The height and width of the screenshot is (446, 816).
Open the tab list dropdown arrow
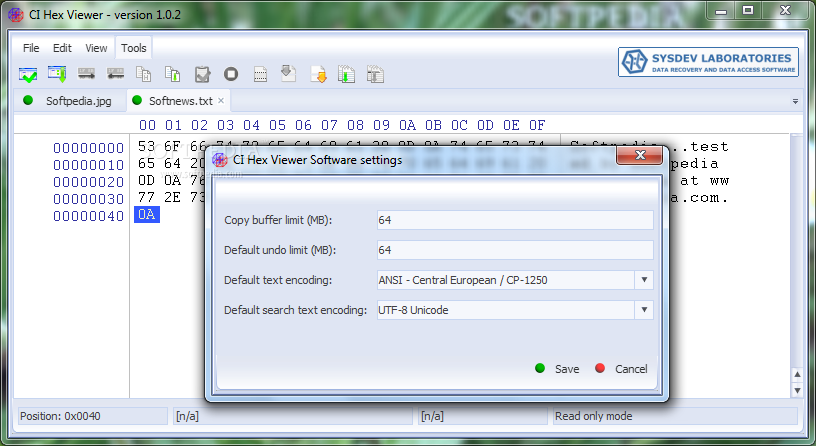pyautogui.click(x=795, y=101)
